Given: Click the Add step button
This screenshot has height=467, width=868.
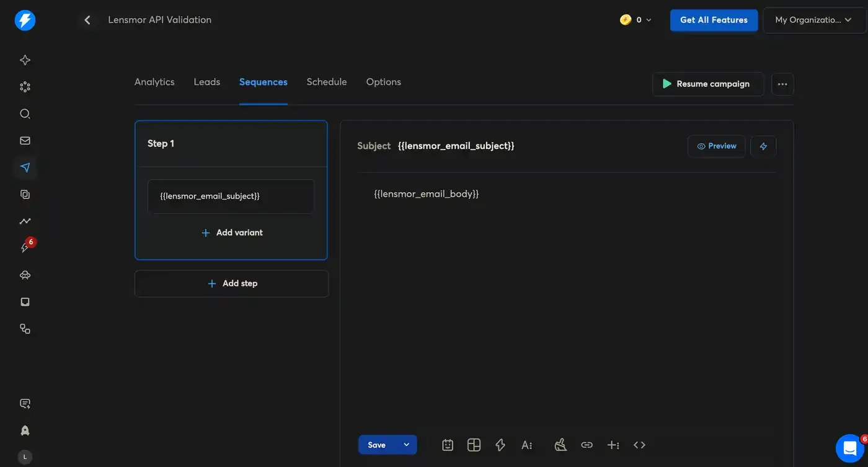Looking at the screenshot, I should coord(232,283).
